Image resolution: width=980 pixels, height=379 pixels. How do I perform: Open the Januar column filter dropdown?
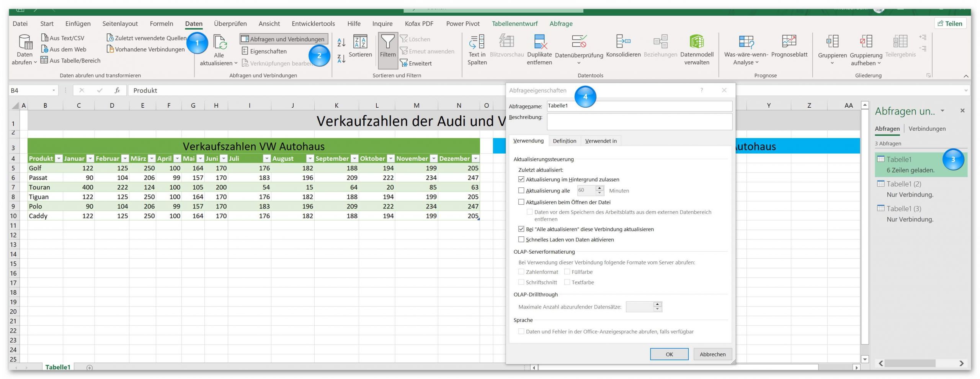coord(90,158)
